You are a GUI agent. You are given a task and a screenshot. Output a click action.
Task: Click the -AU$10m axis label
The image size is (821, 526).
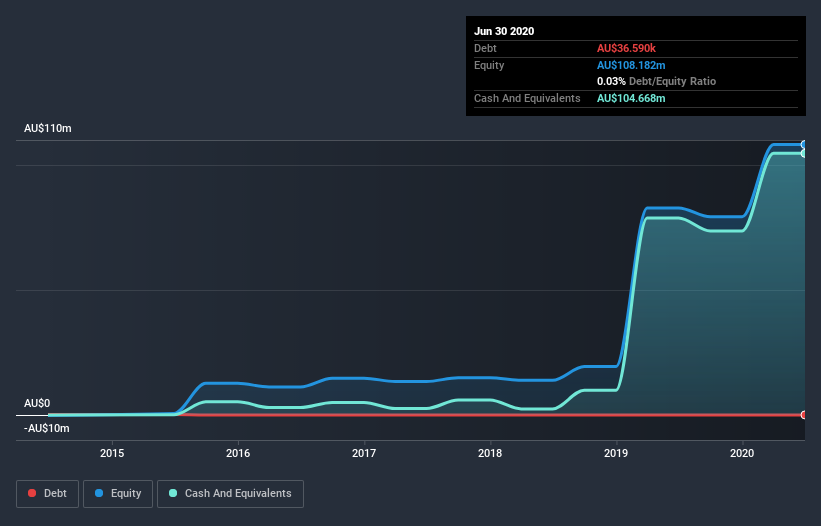47,429
